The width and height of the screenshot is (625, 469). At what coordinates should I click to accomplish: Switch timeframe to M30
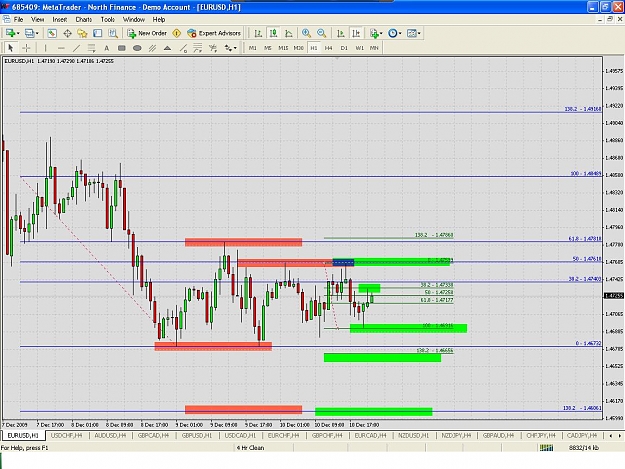(299, 48)
